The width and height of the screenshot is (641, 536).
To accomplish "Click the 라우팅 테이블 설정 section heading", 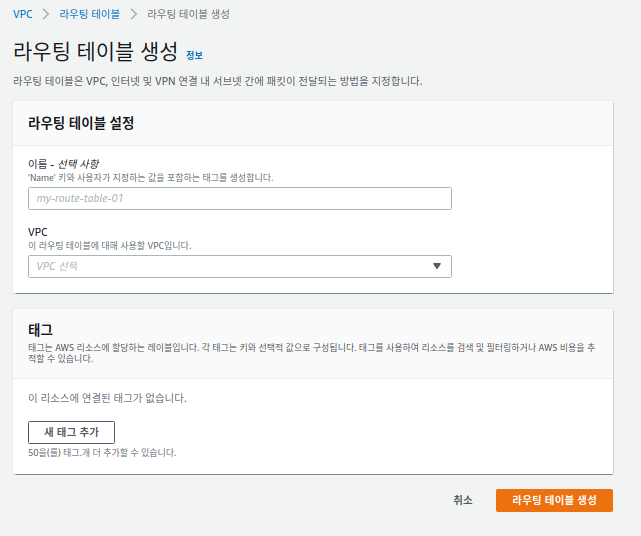I will (81, 123).
